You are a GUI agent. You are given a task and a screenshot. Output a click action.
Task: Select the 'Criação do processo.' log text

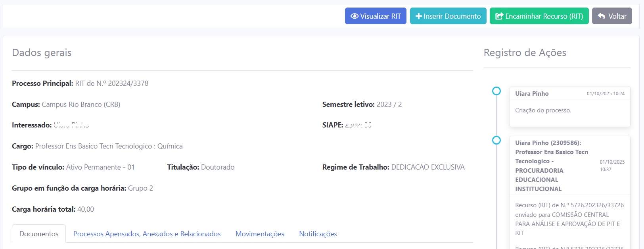[x=543, y=110]
